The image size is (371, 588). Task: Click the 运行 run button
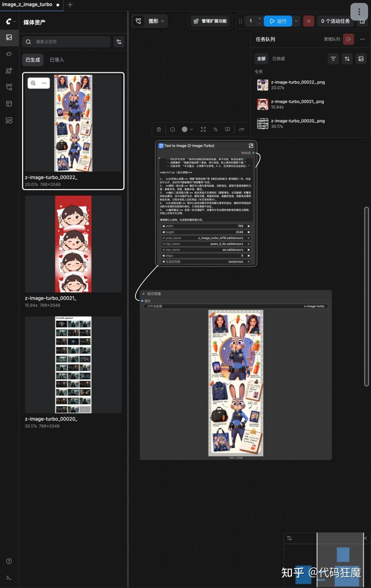pyautogui.click(x=278, y=21)
